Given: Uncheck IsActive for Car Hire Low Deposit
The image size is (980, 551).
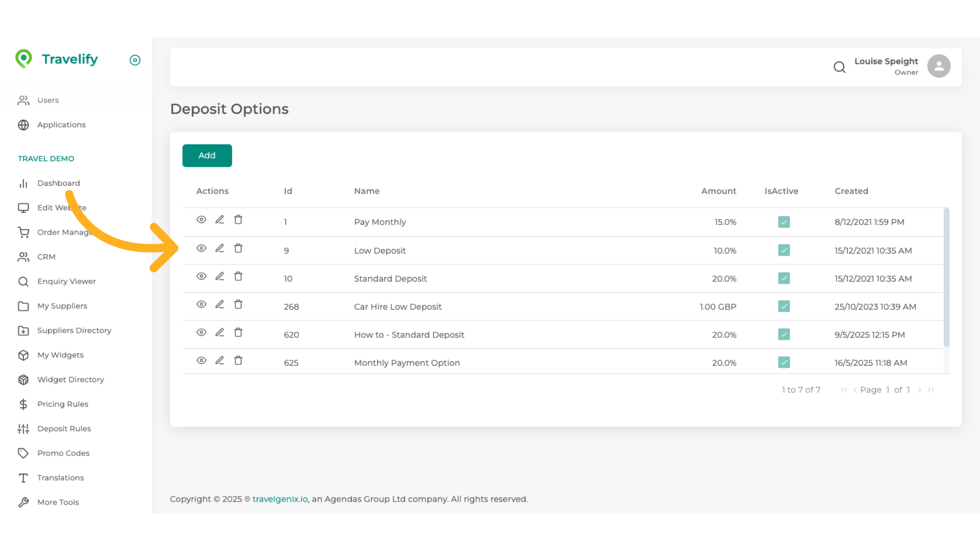Looking at the screenshot, I should (784, 307).
